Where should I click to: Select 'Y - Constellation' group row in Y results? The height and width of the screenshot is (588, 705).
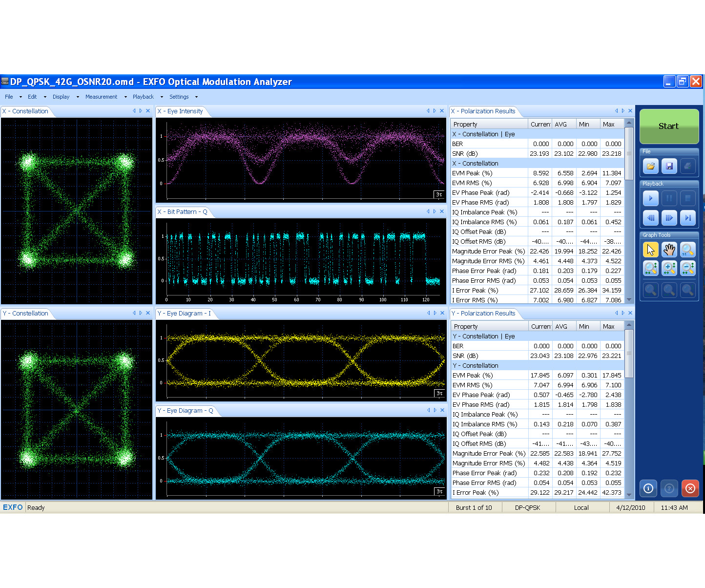point(537,365)
